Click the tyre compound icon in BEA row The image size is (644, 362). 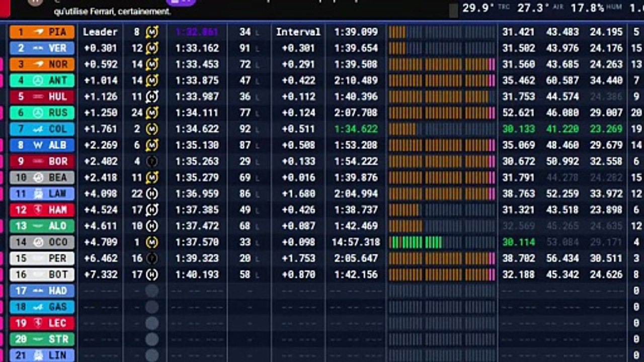pyautogui.click(x=152, y=177)
